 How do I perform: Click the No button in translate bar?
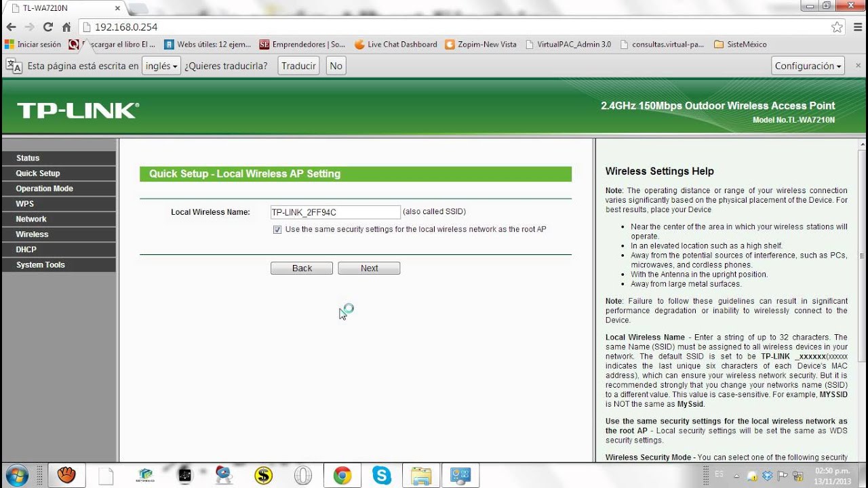click(x=336, y=66)
